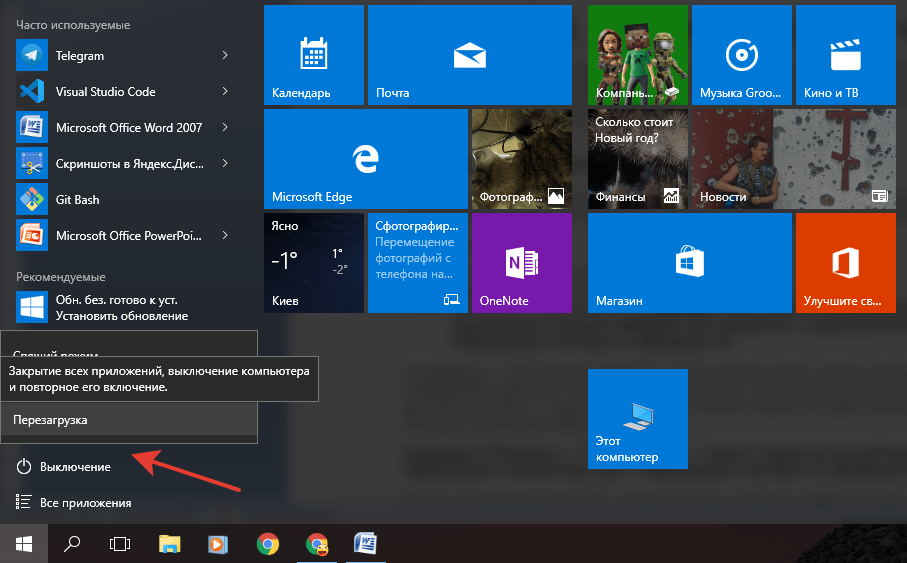
Task: Open the Почта mail tile
Action: coord(470,55)
